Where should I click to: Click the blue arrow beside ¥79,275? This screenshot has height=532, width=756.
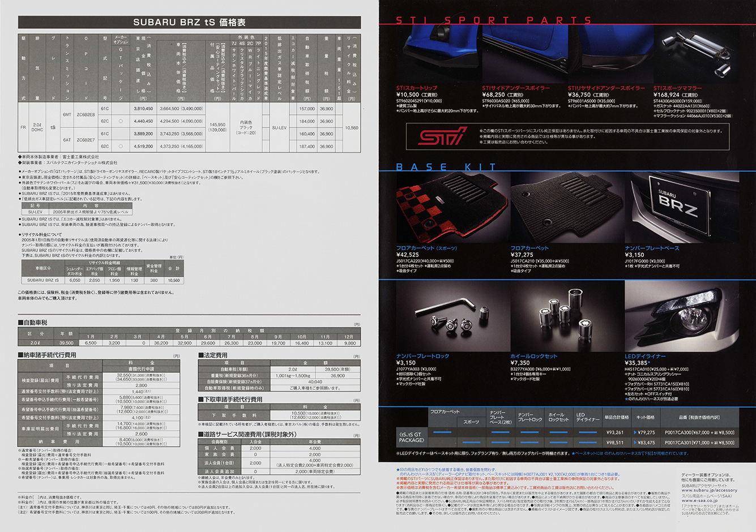coord(636,432)
